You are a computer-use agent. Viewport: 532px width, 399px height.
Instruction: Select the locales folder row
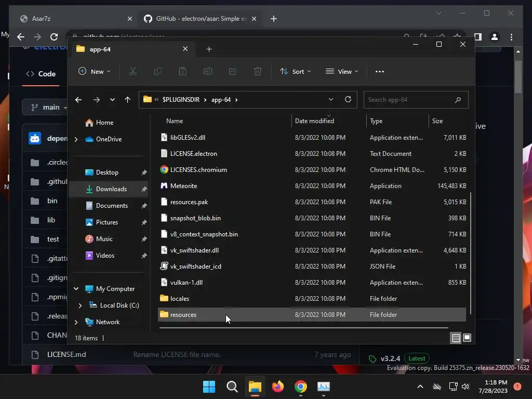tap(312, 299)
